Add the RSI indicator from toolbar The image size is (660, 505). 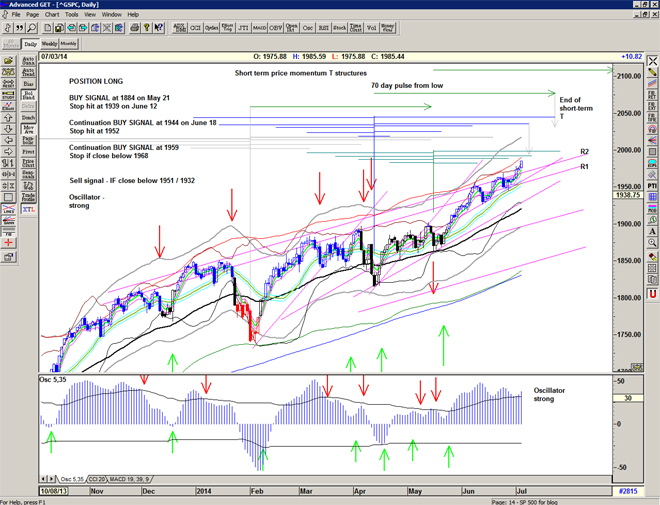[323, 28]
